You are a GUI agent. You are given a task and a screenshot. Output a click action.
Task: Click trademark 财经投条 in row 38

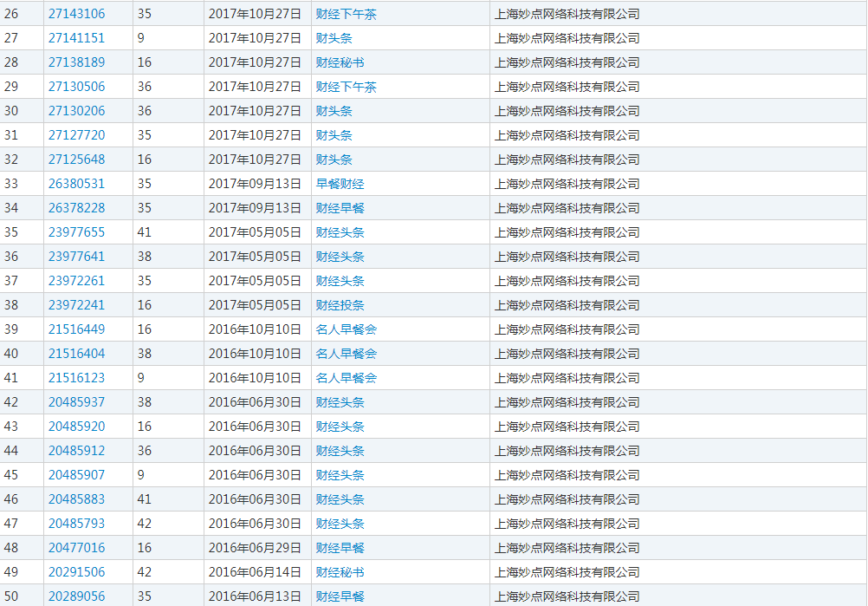(x=340, y=305)
